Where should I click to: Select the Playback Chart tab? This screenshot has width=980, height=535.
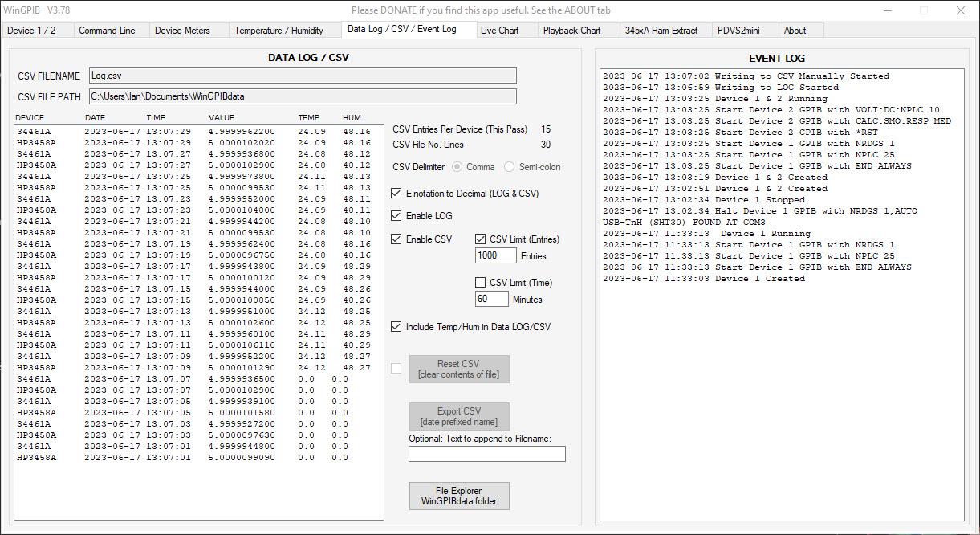(x=571, y=31)
